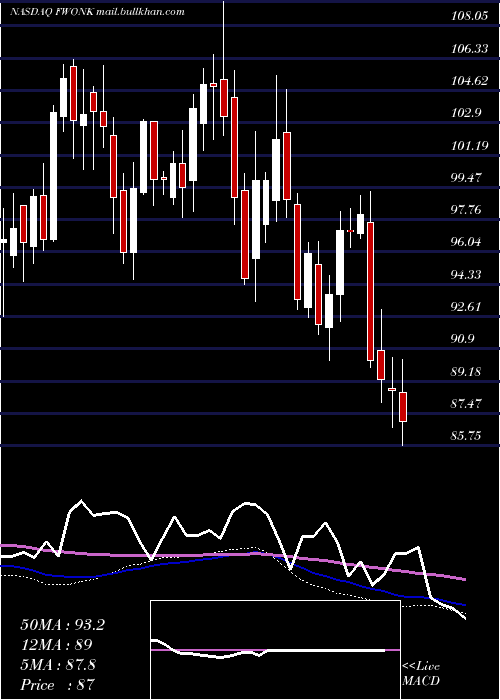The height and width of the screenshot is (700, 500).
Task: Click the 104.62 price axis label
Action: [470, 81]
